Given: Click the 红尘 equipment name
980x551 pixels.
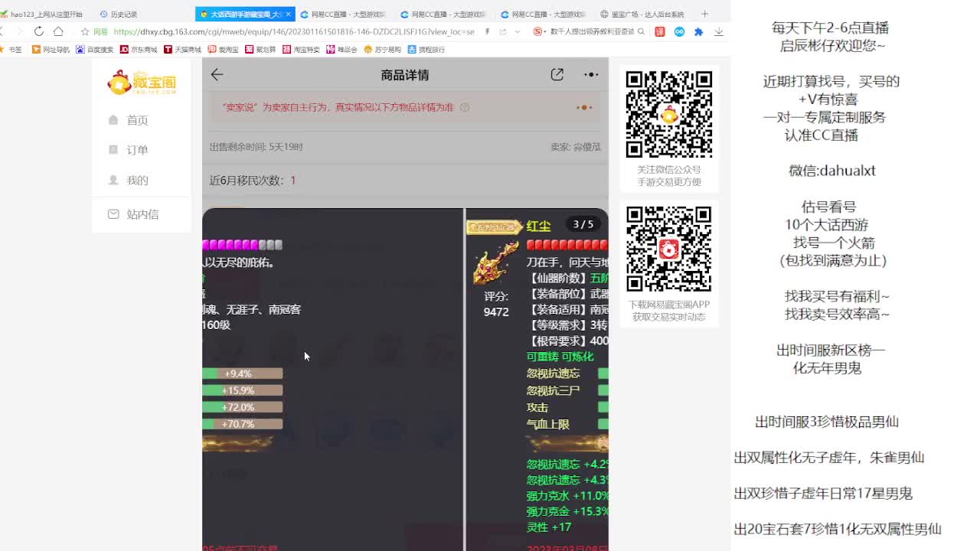Looking at the screenshot, I should [538, 227].
